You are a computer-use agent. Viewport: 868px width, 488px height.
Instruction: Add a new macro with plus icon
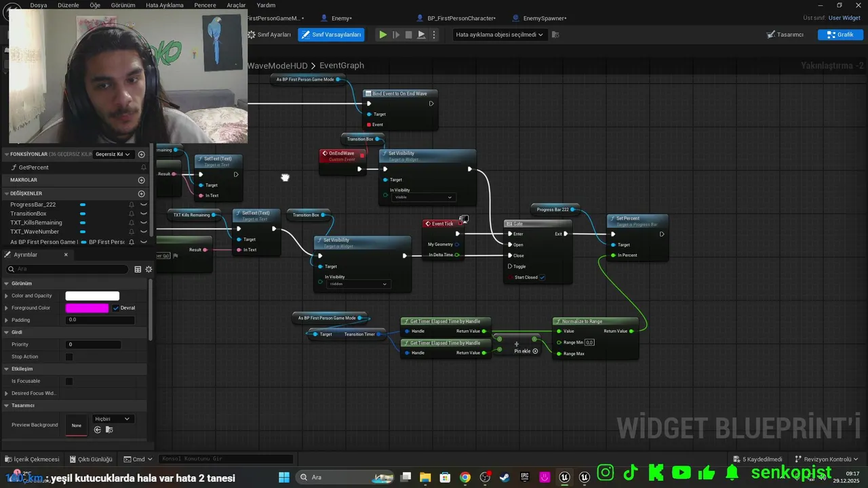pyautogui.click(x=142, y=180)
